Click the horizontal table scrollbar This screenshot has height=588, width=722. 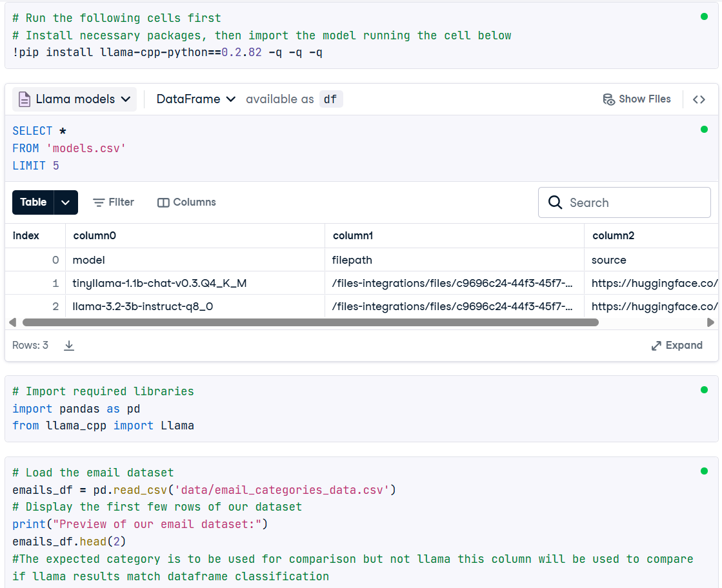(x=310, y=322)
